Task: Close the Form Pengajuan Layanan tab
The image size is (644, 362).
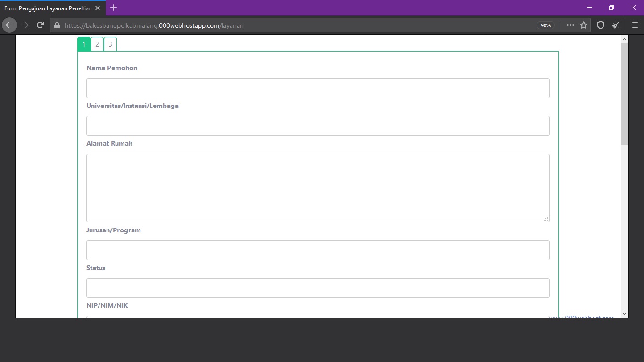Action: tap(98, 8)
